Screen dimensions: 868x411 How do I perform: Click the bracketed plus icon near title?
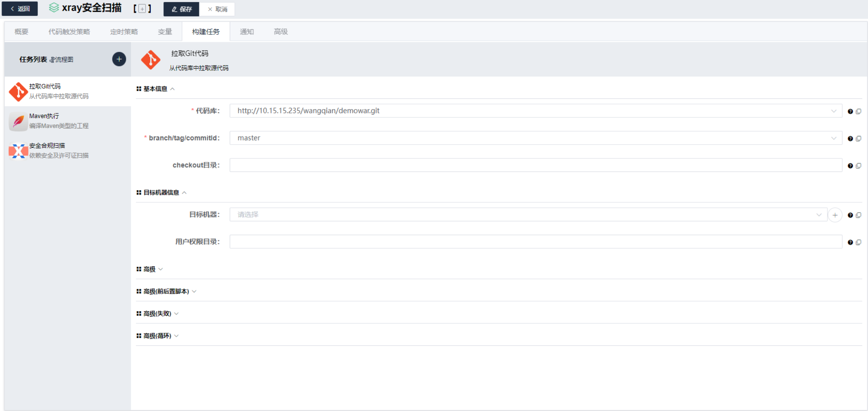point(142,9)
